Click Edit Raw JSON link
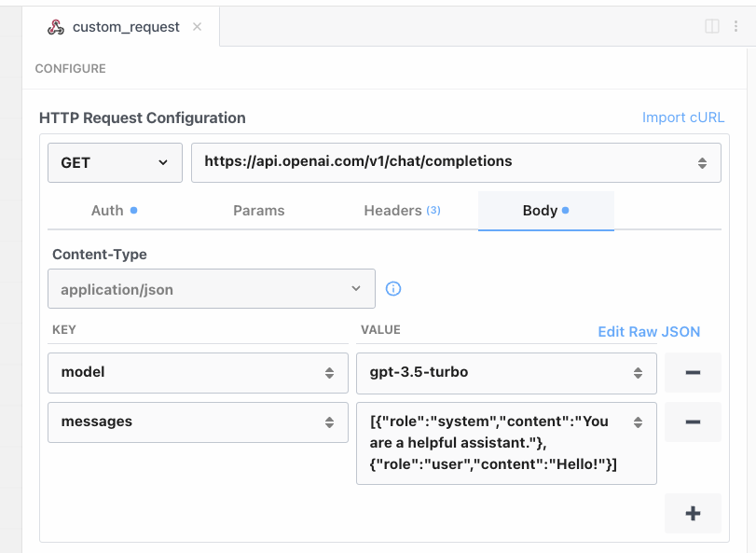The height and width of the screenshot is (553, 756). pyautogui.click(x=649, y=332)
